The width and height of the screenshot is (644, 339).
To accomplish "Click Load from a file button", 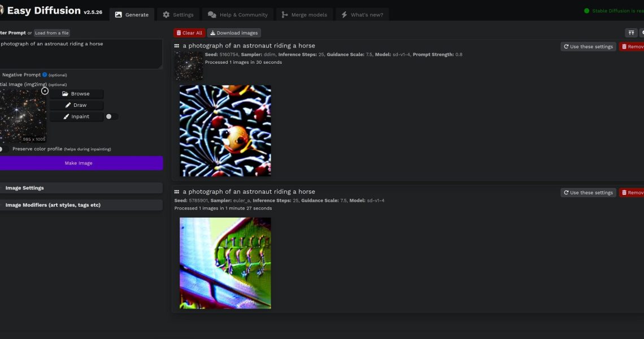I will coord(52,33).
